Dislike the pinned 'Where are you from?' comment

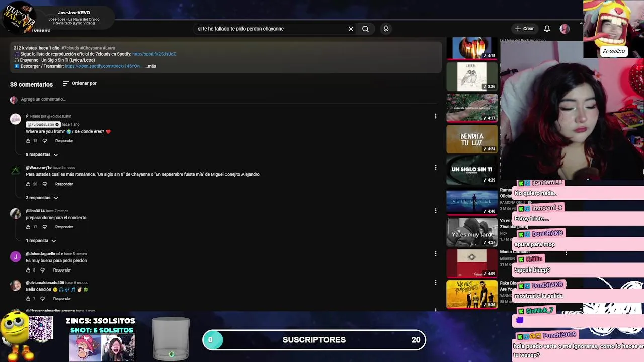pyautogui.click(x=45, y=141)
